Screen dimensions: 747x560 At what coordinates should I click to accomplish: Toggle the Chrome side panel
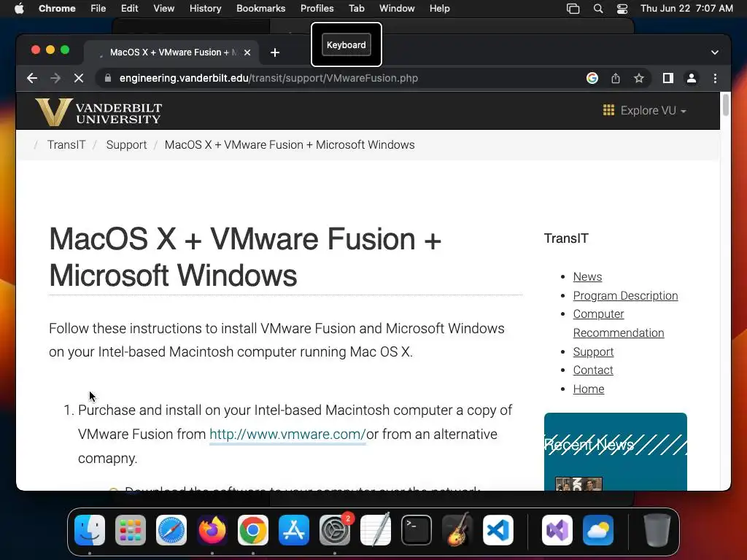click(x=668, y=78)
